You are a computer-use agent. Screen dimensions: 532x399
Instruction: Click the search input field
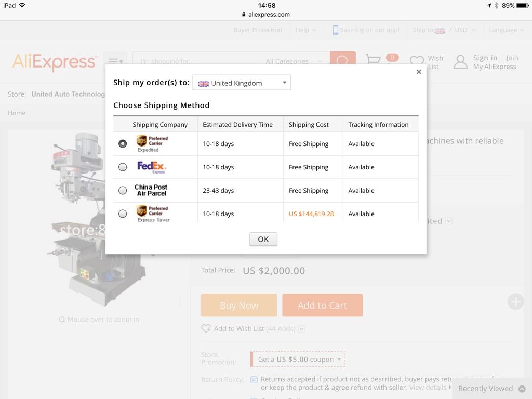click(197, 61)
